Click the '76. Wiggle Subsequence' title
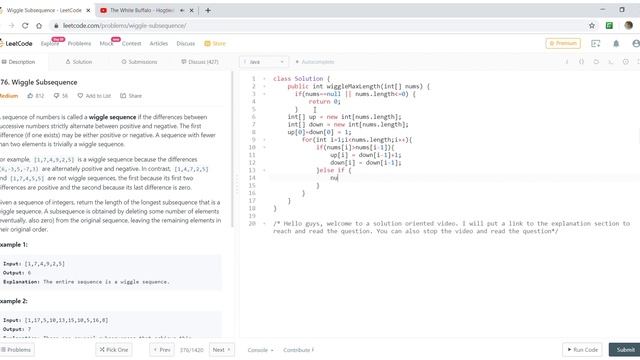The image size is (640, 360). (x=39, y=82)
